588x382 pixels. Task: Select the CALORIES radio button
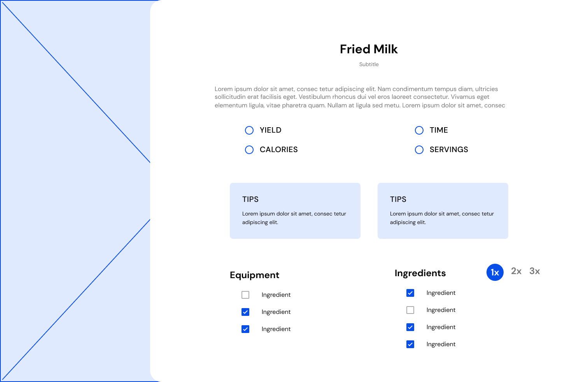pyautogui.click(x=249, y=150)
